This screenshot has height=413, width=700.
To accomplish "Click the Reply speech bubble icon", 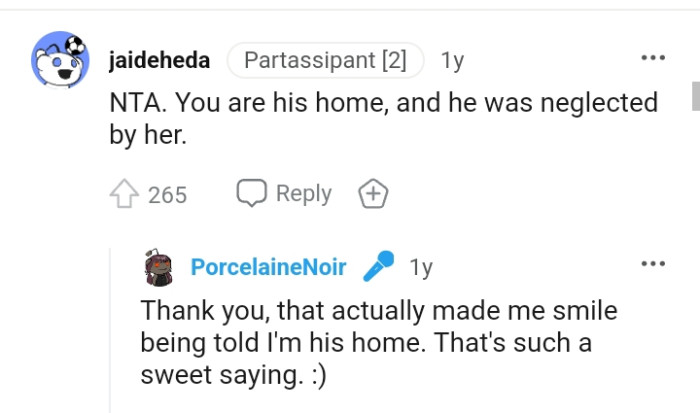I will tap(249, 193).
